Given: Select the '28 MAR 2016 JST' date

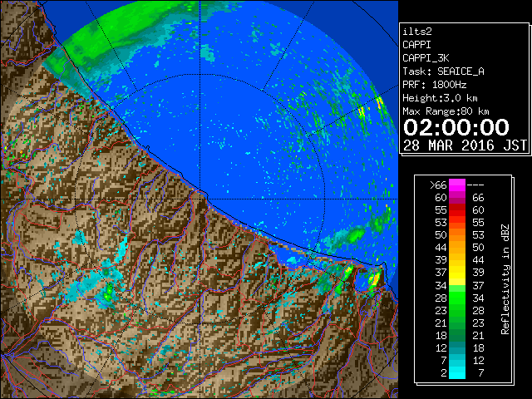Looking at the screenshot, I should click(x=465, y=145).
